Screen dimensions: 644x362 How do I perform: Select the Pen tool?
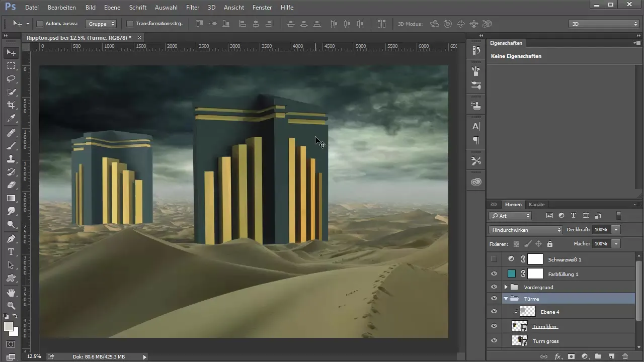point(11,238)
